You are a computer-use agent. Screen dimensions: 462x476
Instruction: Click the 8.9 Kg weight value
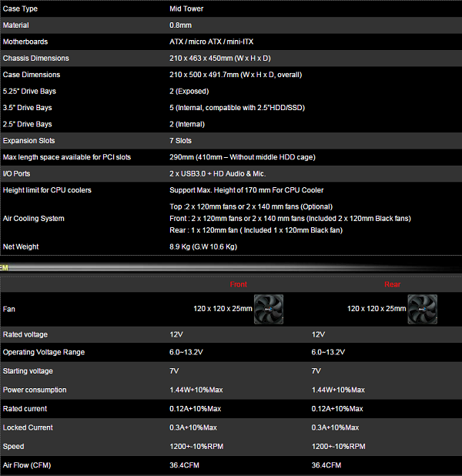(x=203, y=246)
